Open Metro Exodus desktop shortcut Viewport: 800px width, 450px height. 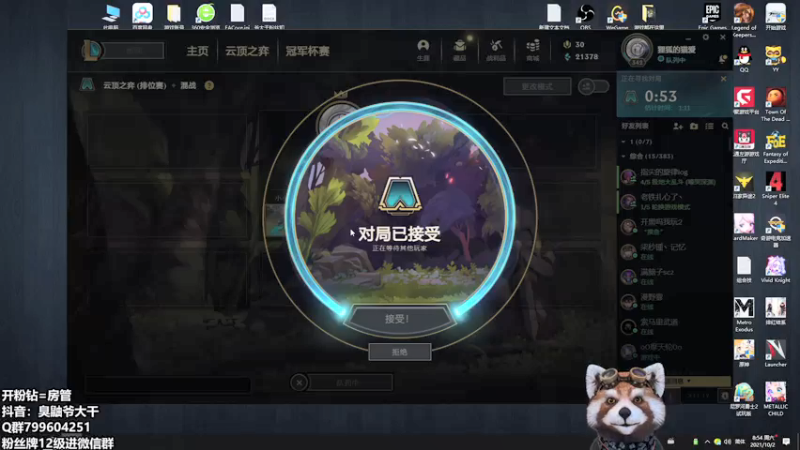(x=744, y=315)
